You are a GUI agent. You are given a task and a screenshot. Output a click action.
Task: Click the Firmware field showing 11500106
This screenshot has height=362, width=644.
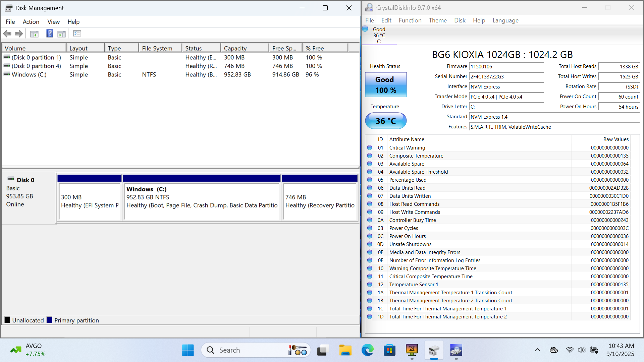(506, 67)
